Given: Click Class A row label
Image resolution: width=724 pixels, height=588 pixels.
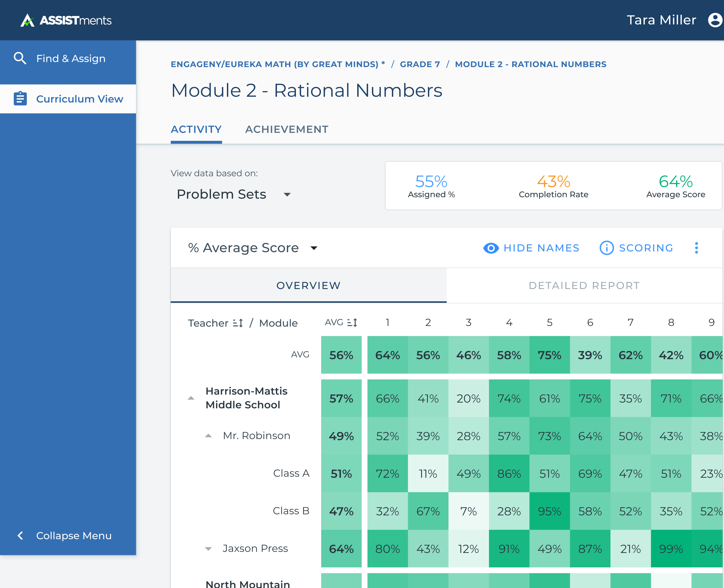Looking at the screenshot, I should tap(291, 473).
